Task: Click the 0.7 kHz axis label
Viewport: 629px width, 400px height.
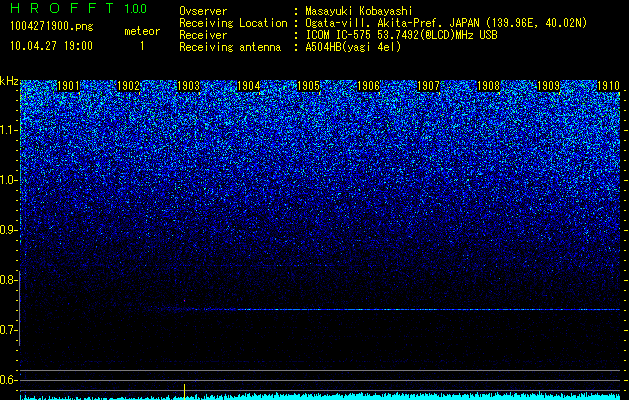Action: 9,330
